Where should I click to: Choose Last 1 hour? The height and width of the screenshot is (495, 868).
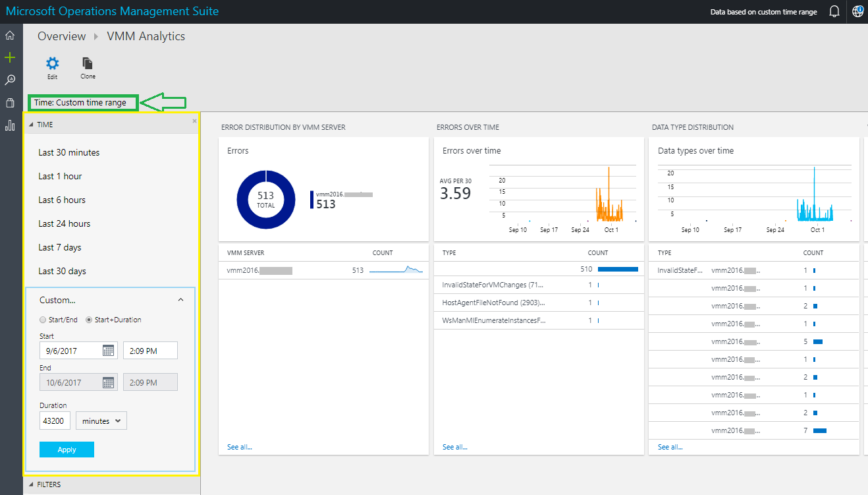pos(60,176)
